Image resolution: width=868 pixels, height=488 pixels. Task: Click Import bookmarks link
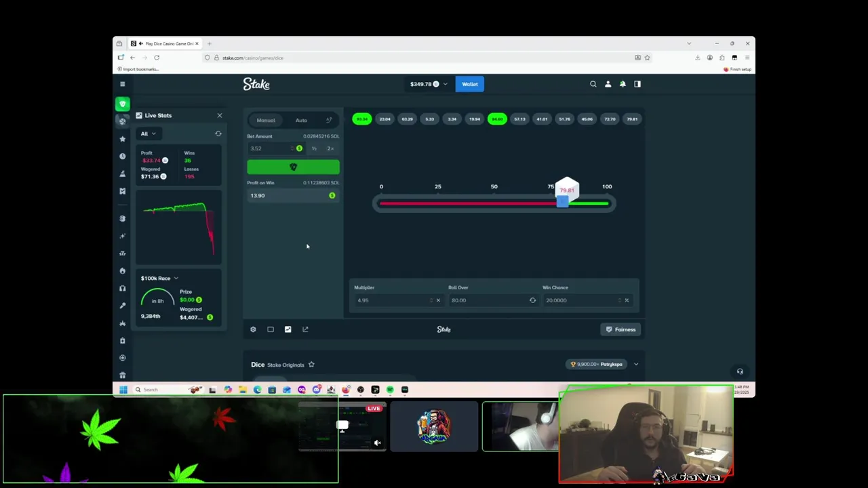click(x=138, y=69)
